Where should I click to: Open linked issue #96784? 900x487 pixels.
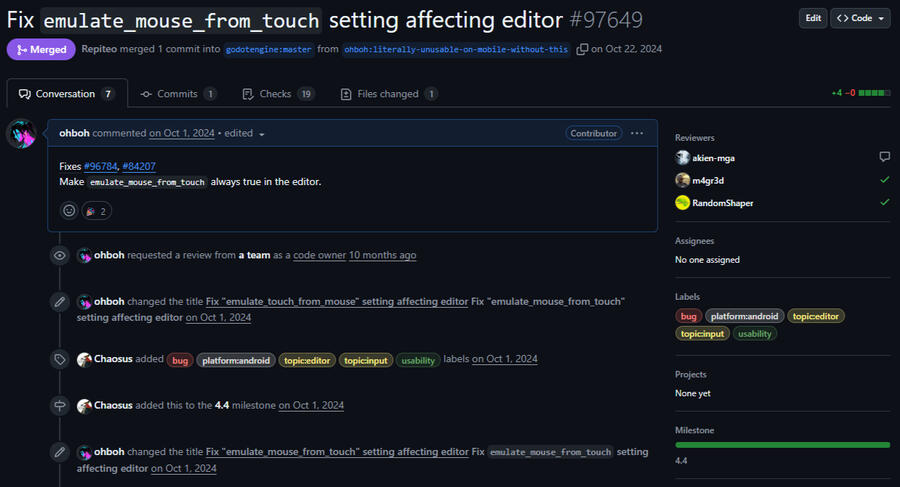[100, 166]
